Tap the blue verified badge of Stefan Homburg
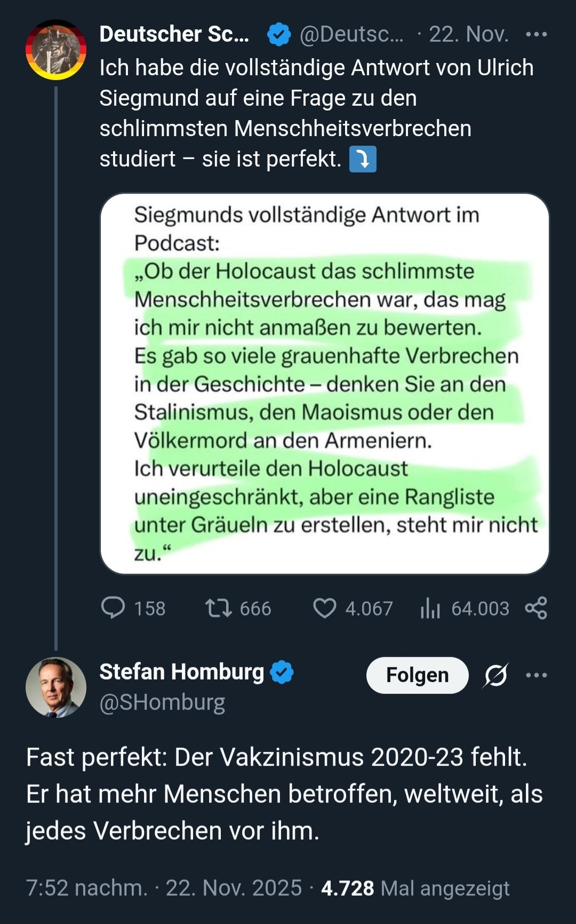The height and width of the screenshot is (924, 576). pyautogui.click(x=282, y=672)
